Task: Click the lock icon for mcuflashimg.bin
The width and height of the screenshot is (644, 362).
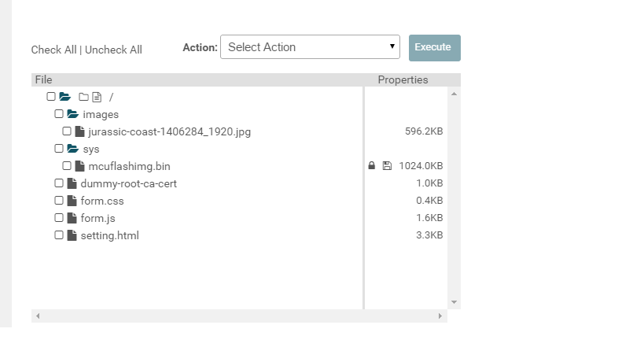Action: (x=372, y=166)
